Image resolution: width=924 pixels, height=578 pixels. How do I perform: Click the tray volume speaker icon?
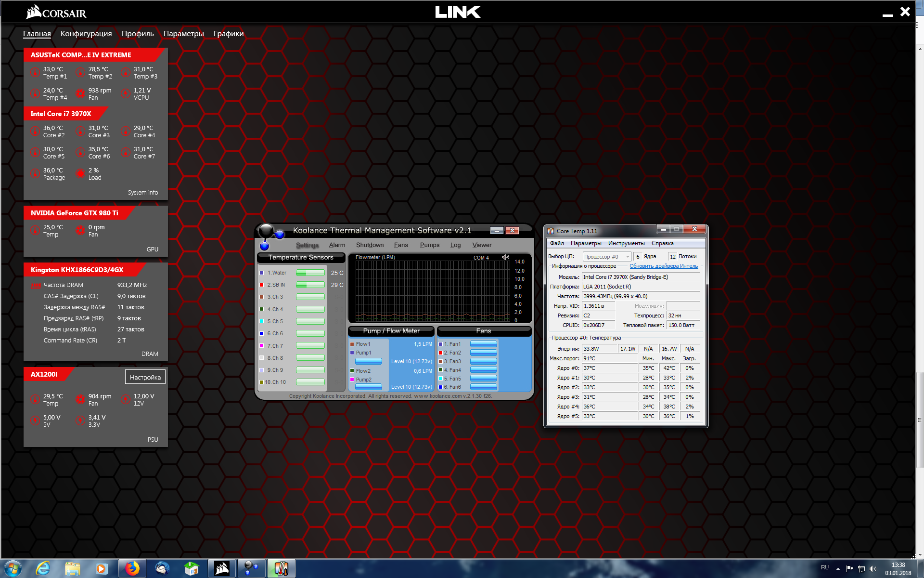coord(873,569)
